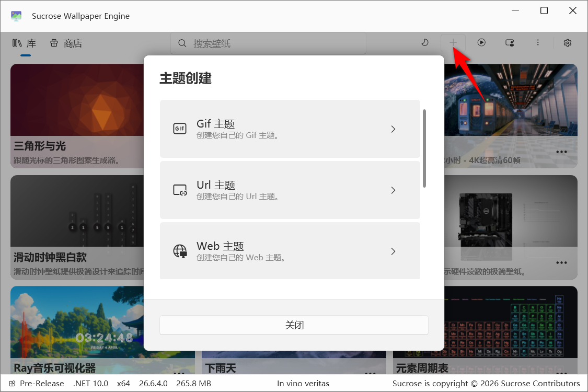
Task: Open the display/monitor settings icon
Action: coord(510,43)
